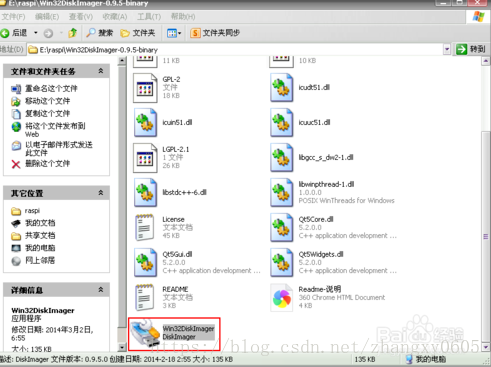491x367 pixels.
Task: Open the 收藏(A) menu
Action: (115, 16)
